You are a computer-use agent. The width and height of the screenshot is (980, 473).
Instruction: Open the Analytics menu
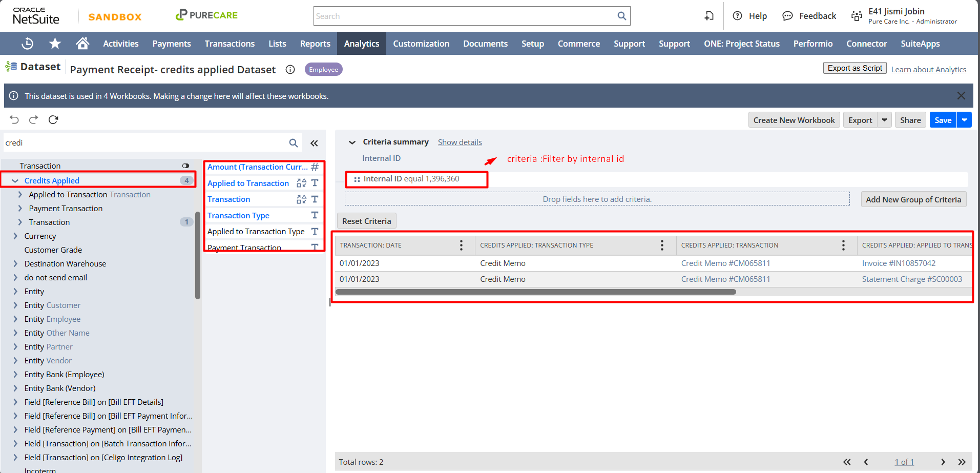tap(361, 44)
